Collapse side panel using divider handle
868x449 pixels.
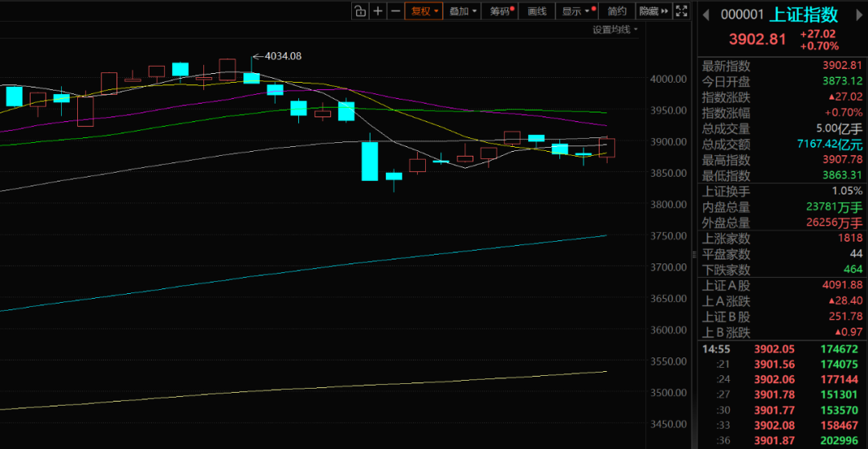tap(693, 254)
